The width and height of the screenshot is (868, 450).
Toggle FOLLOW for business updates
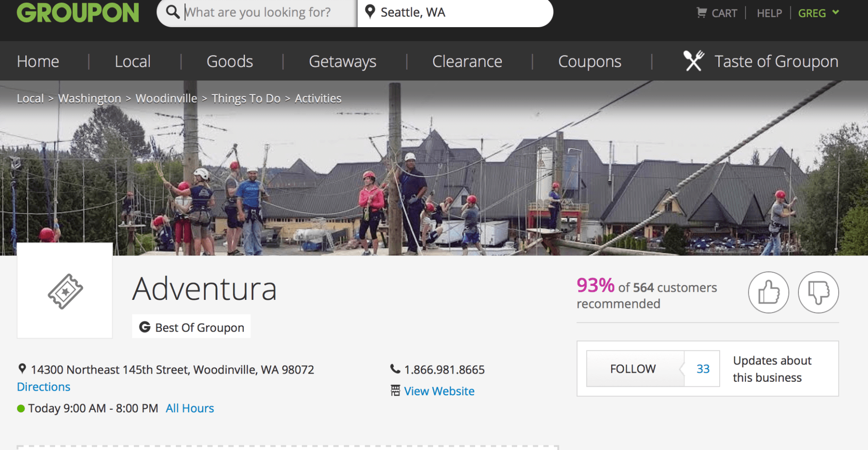pos(633,369)
